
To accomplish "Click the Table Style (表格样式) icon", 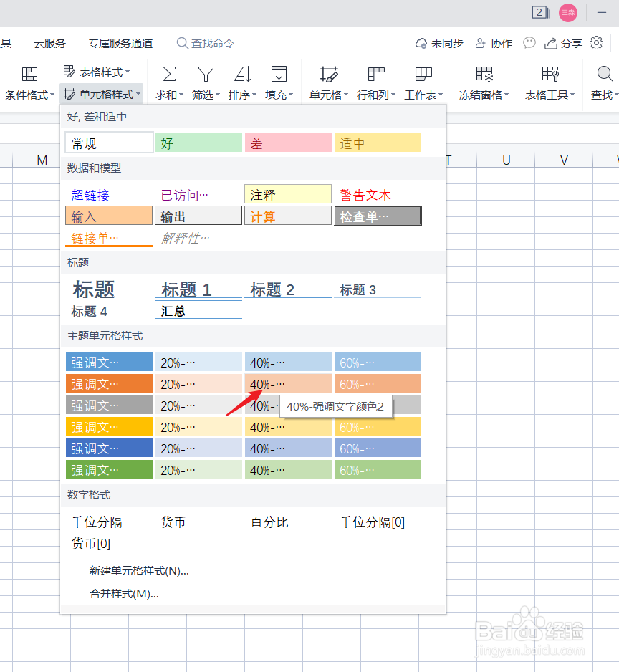I will click(x=69, y=72).
